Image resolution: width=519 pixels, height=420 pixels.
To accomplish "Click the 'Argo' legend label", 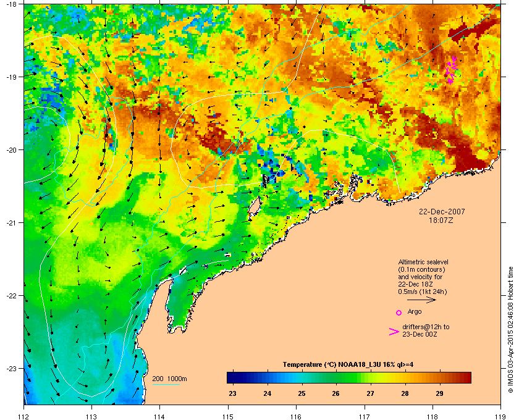I will coord(415,311).
